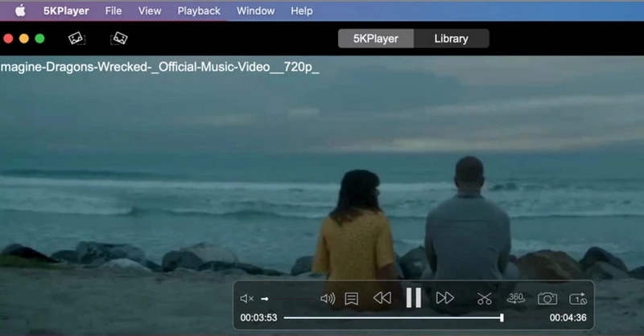The width and height of the screenshot is (644, 336).
Task: Click the speaker volume icon
Action: click(x=327, y=298)
